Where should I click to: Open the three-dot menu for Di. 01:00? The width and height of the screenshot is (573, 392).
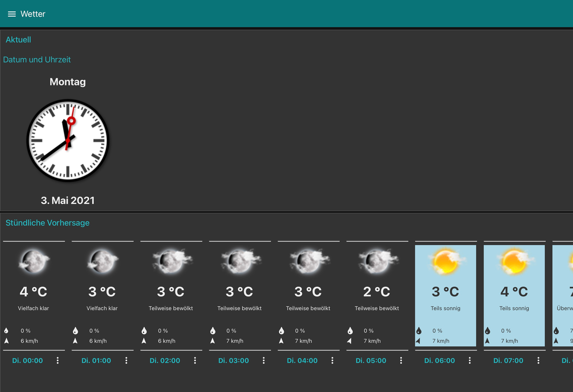pyautogui.click(x=127, y=360)
